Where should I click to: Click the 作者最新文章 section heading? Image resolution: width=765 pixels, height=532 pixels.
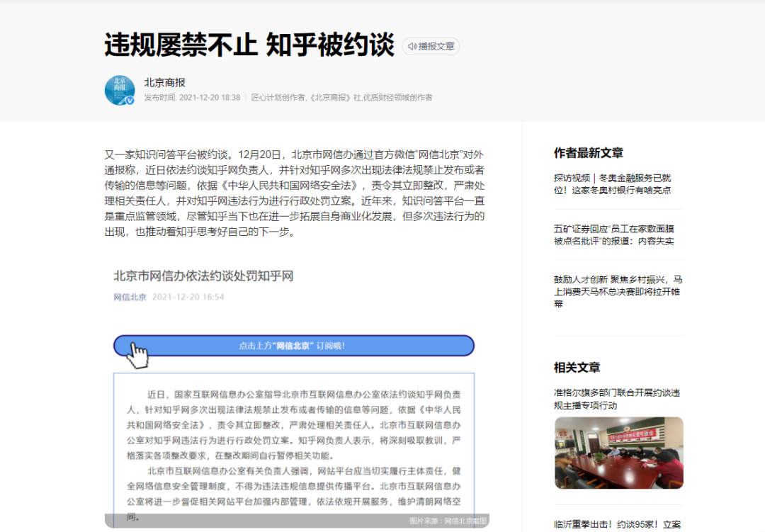[x=589, y=153]
